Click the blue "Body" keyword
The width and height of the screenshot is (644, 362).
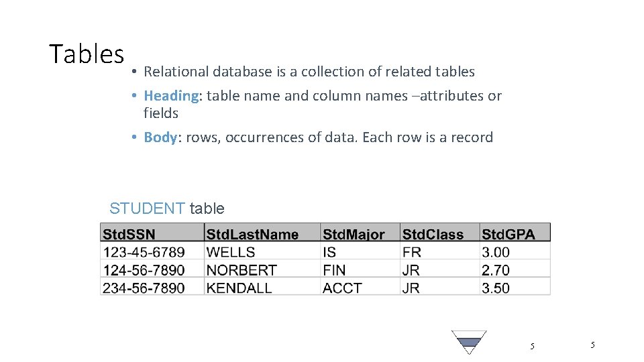click(x=160, y=137)
